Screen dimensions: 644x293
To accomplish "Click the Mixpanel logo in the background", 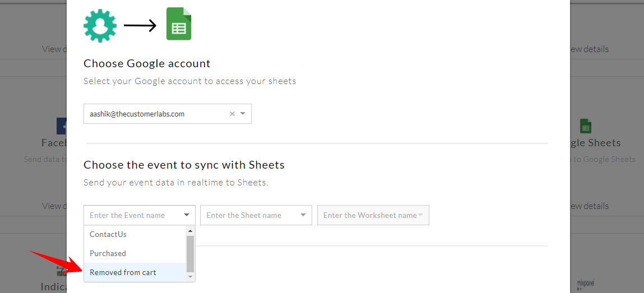I will tap(585, 284).
